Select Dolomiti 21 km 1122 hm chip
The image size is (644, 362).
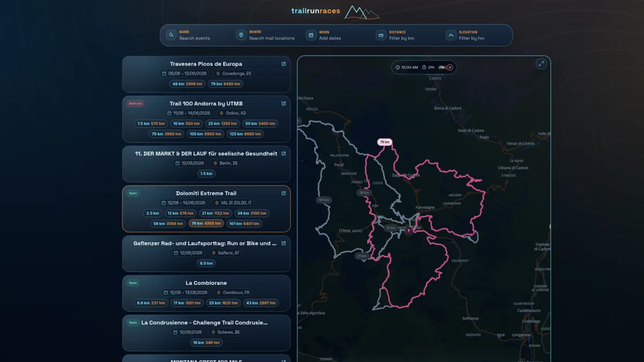click(x=215, y=213)
